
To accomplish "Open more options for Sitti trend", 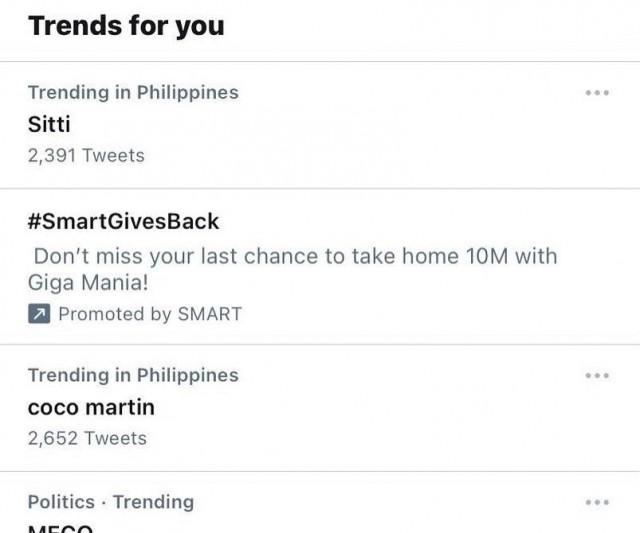I will point(597,93).
